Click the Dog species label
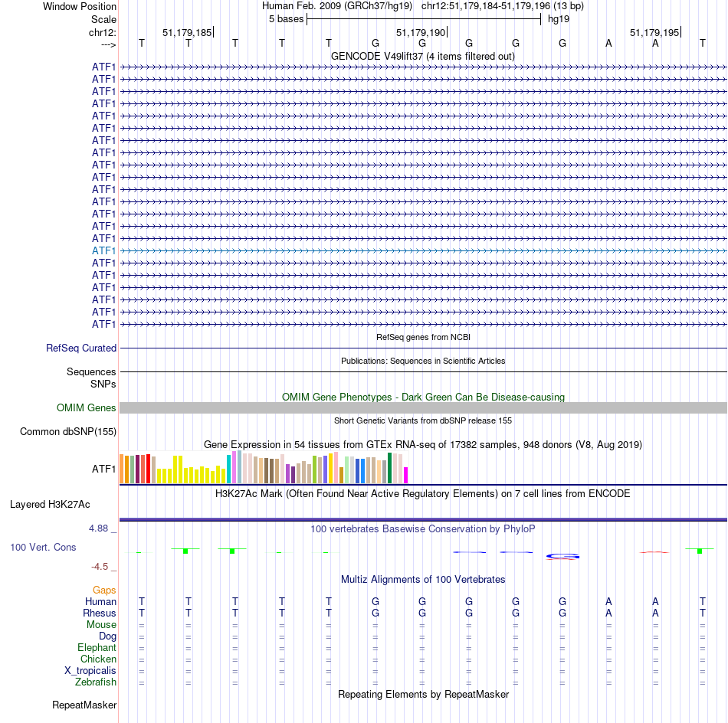This screenshot has width=728, height=723. coord(108,636)
